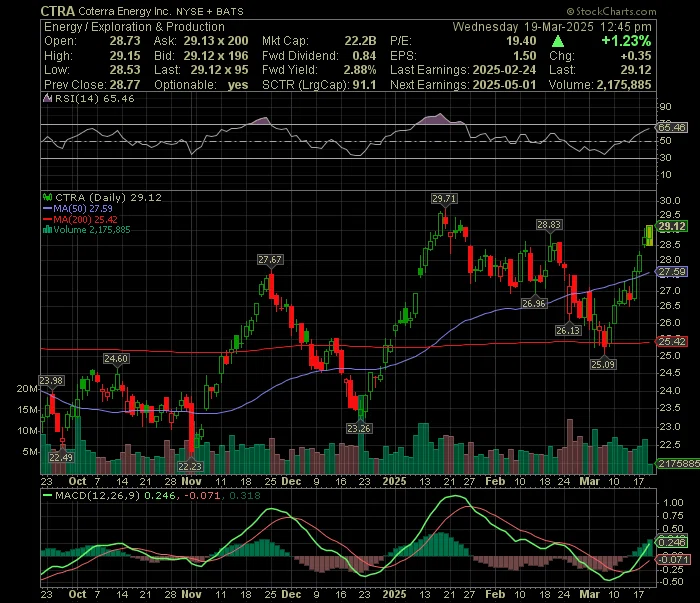Click the -0.071 MACD signal axis tag
Viewport: 700px width, 603px height.
coord(673,559)
